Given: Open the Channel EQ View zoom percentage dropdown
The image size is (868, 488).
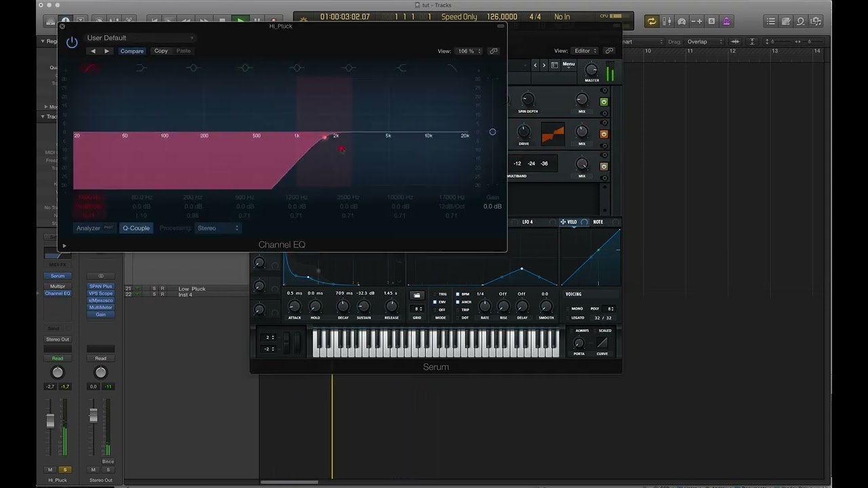Looking at the screenshot, I should pyautogui.click(x=469, y=51).
